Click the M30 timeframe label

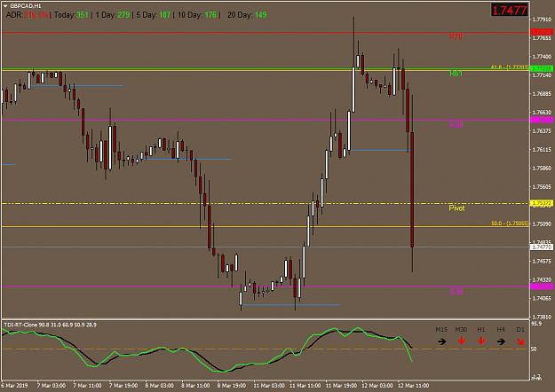461,329
